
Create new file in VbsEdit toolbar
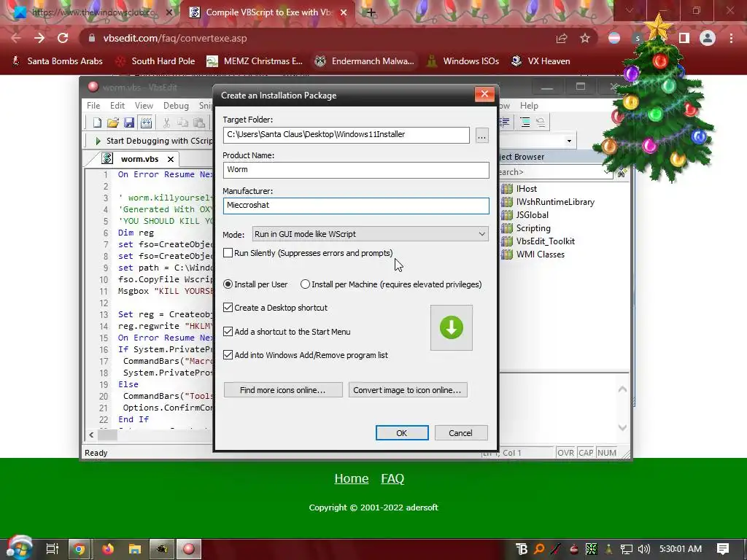click(x=97, y=122)
